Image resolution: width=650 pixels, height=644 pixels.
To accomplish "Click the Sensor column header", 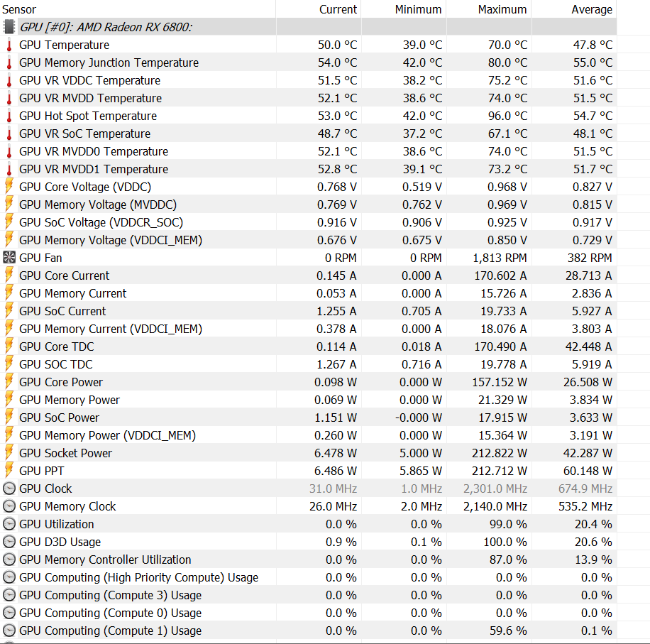I will coord(138,9).
